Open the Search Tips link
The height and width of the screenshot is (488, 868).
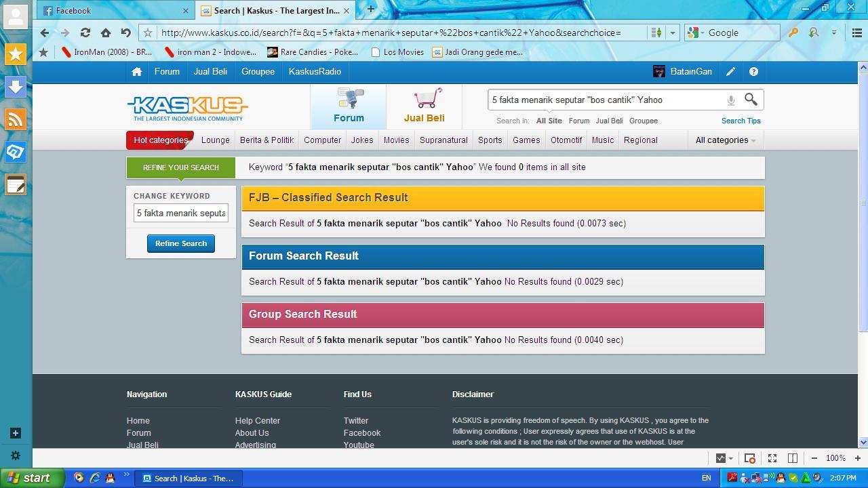[741, 121]
